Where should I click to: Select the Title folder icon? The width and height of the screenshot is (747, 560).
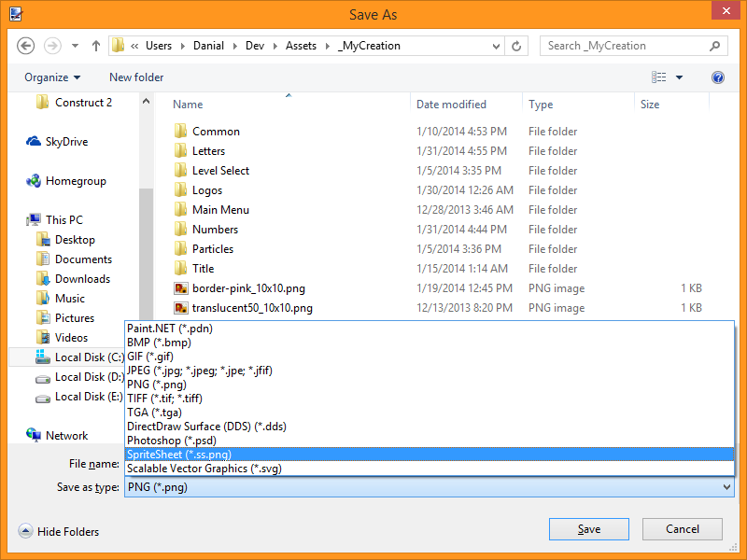click(180, 268)
